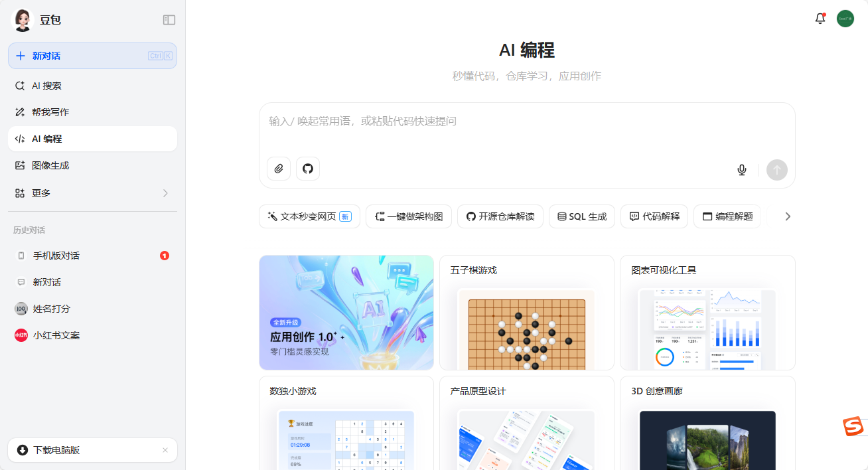Viewport: 868px width, 470px height.
Task: Start a new conversation with 新对话 button
Action: coord(92,56)
